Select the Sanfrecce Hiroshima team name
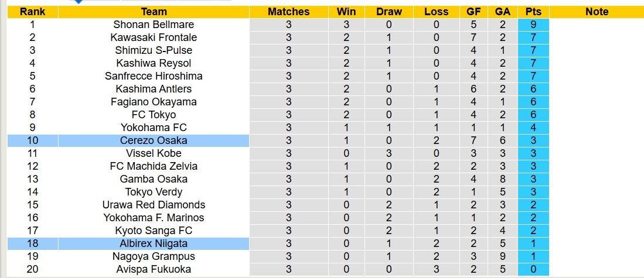The width and height of the screenshot is (644, 278). 154,76
